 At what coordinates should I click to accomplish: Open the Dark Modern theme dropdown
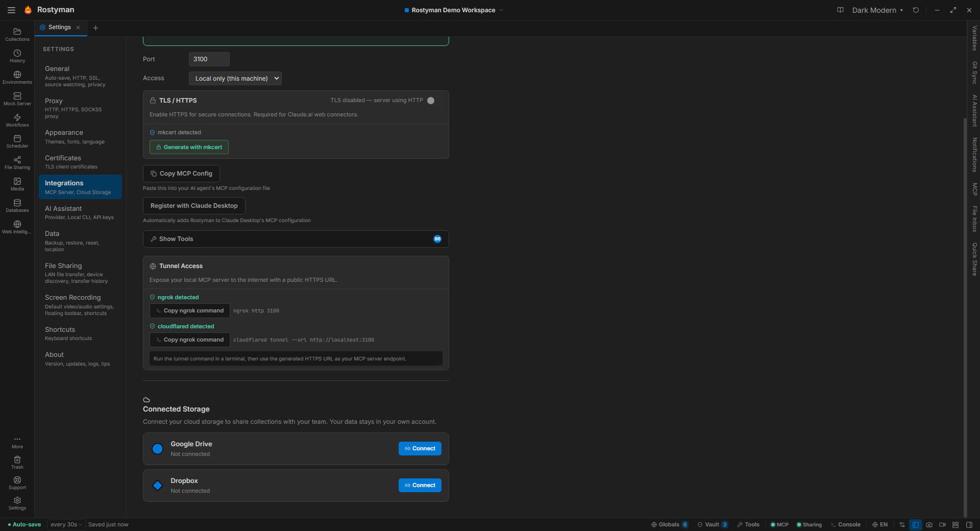877,10
